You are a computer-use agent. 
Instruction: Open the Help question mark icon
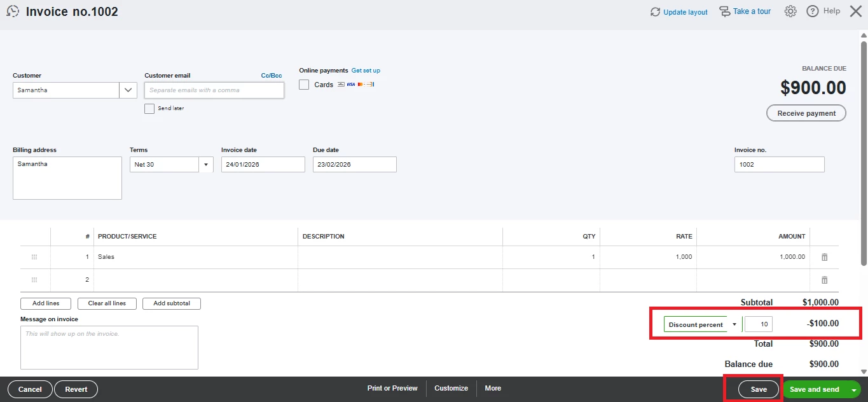pos(812,11)
